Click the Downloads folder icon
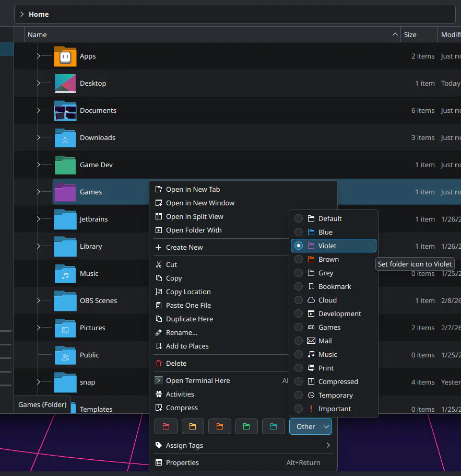461x476 pixels. point(65,138)
